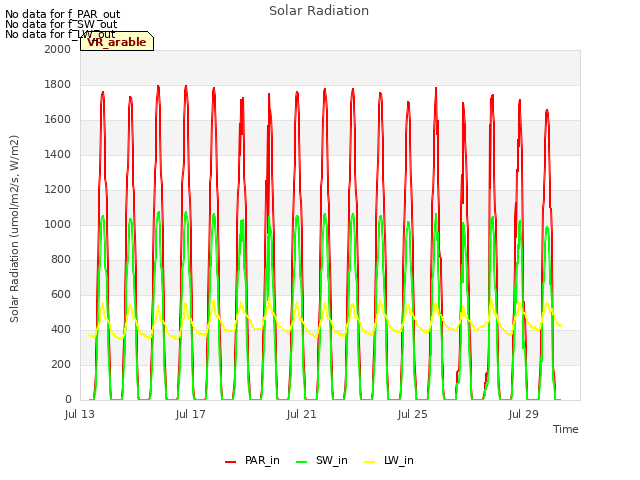640x480 pixels.
Task: Click the 1000 y-axis tick label
Action: click(58, 224)
